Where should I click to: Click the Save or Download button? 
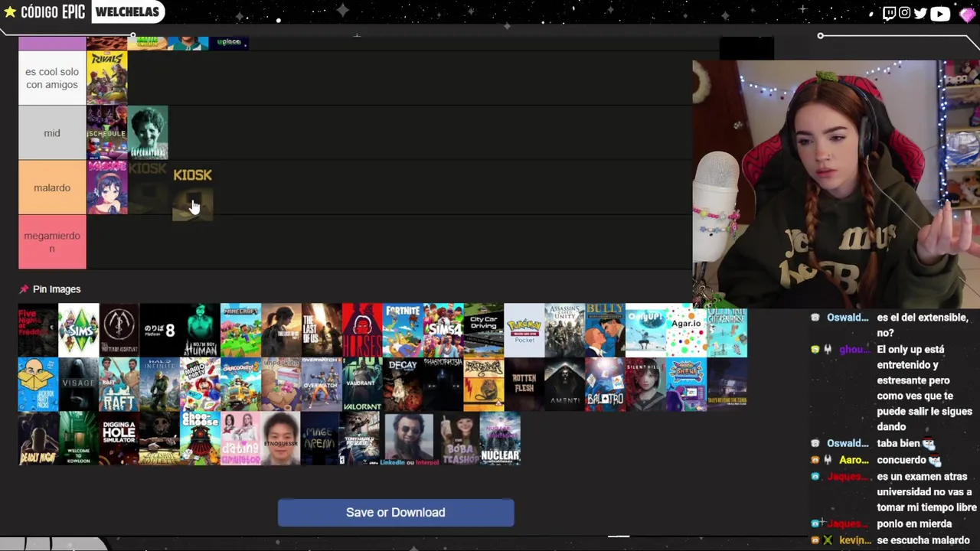pyautogui.click(x=395, y=513)
